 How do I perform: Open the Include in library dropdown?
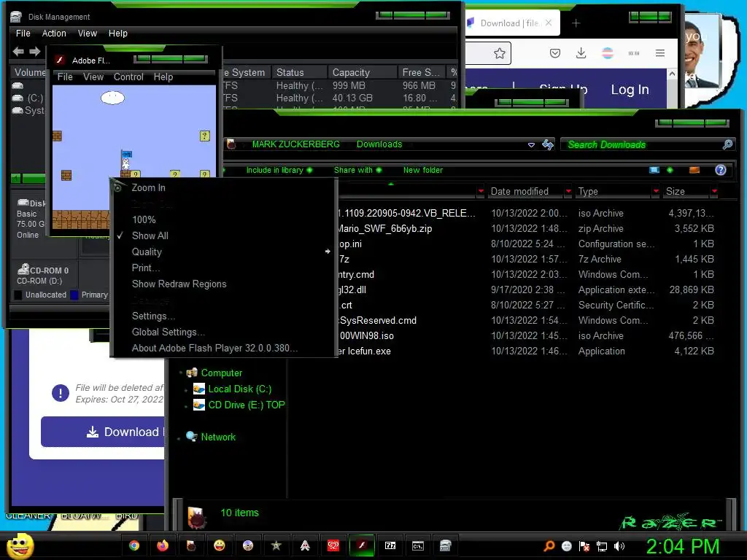279,170
